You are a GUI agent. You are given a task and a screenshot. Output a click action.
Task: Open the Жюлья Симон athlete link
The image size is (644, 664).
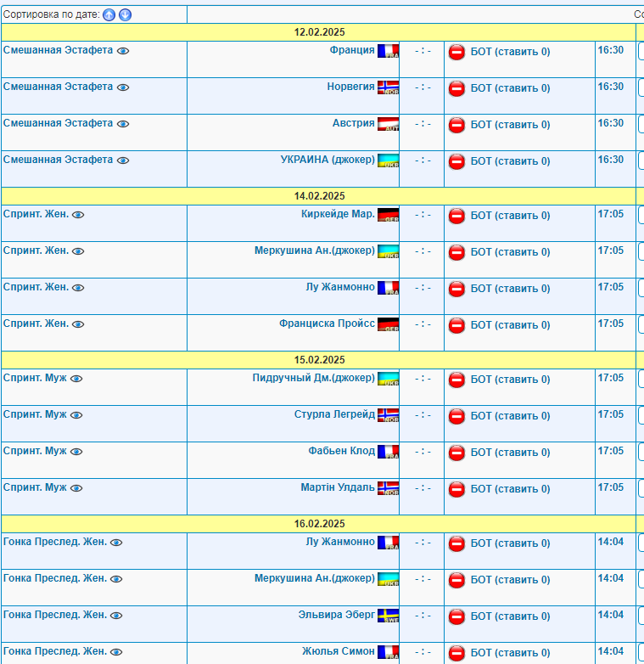click(x=338, y=651)
